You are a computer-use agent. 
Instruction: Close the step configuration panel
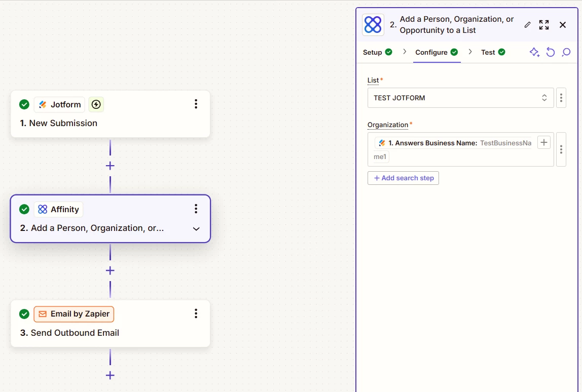[x=563, y=25]
